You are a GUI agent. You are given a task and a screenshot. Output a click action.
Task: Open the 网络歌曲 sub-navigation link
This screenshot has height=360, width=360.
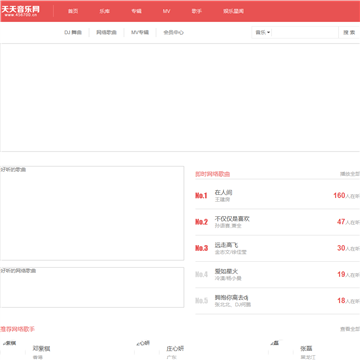pos(107,32)
